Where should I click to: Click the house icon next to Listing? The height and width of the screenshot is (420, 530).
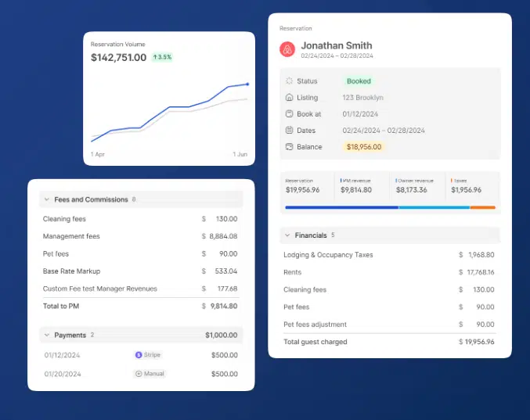290,98
